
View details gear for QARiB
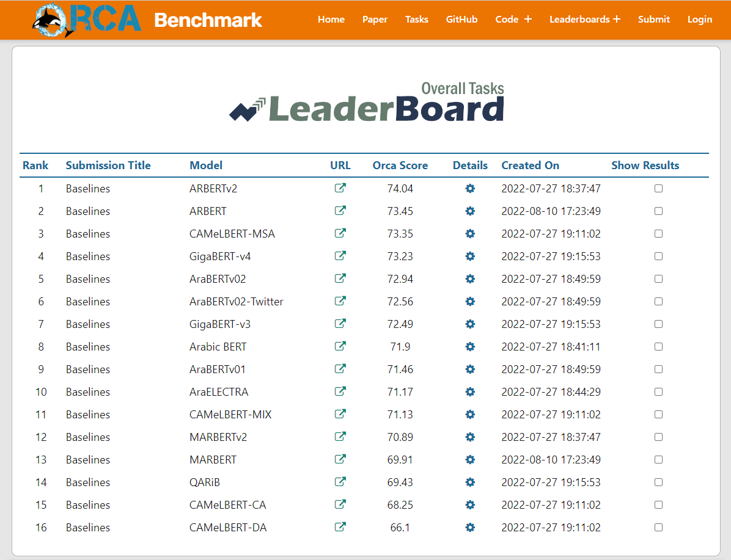pyautogui.click(x=470, y=482)
